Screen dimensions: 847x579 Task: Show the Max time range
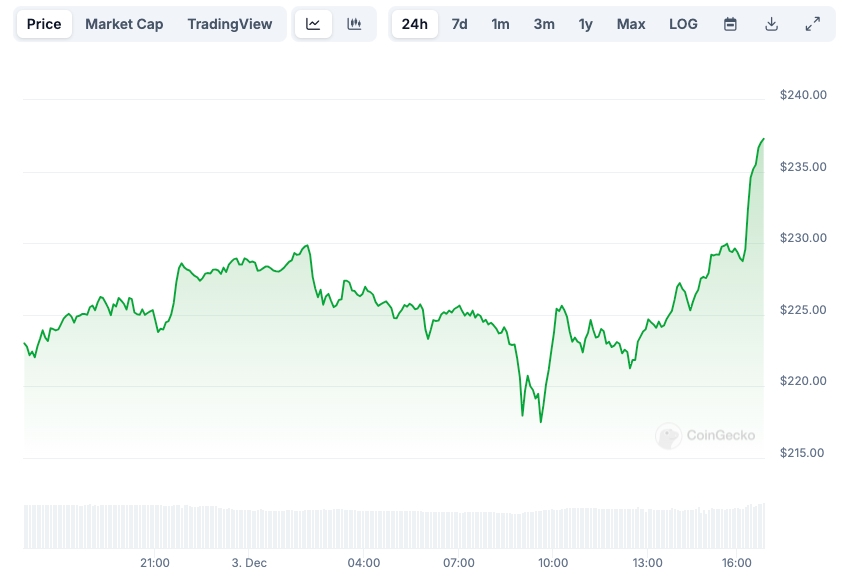[631, 24]
